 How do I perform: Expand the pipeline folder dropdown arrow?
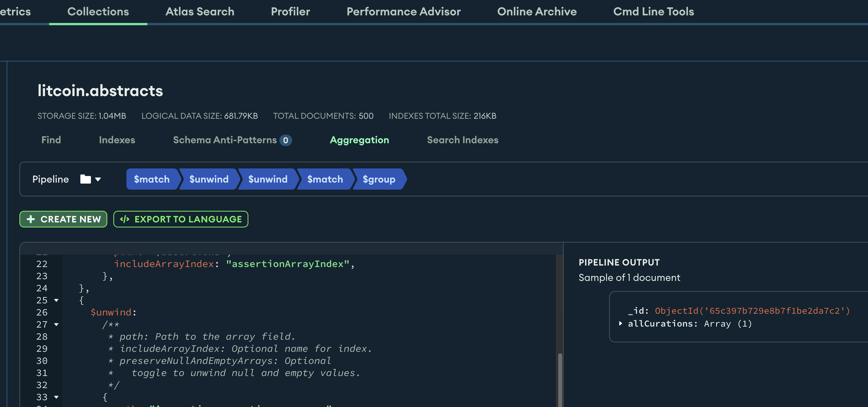pyautogui.click(x=98, y=179)
